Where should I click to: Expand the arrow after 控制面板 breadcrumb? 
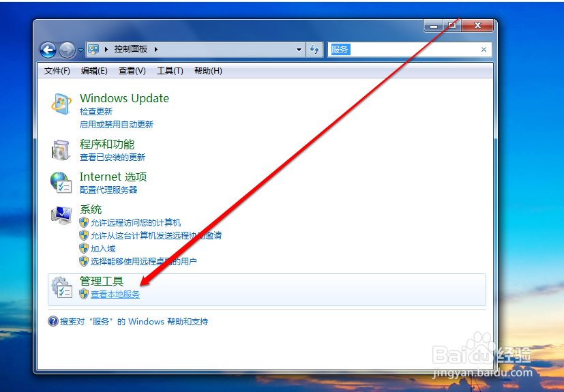pyautogui.click(x=155, y=49)
